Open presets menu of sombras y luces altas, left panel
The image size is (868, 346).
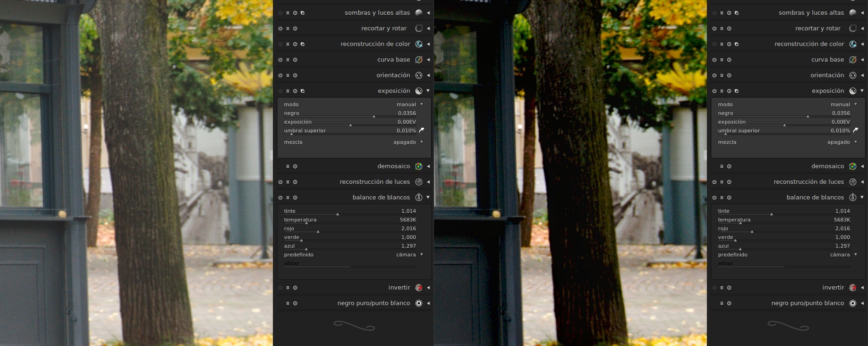point(288,13)
